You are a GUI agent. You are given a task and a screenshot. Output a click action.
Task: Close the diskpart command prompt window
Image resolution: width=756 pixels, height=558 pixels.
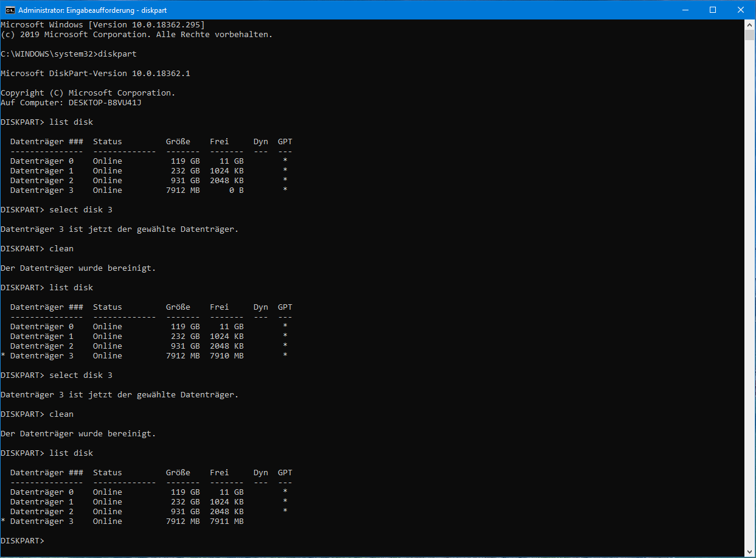pos(741,10)
